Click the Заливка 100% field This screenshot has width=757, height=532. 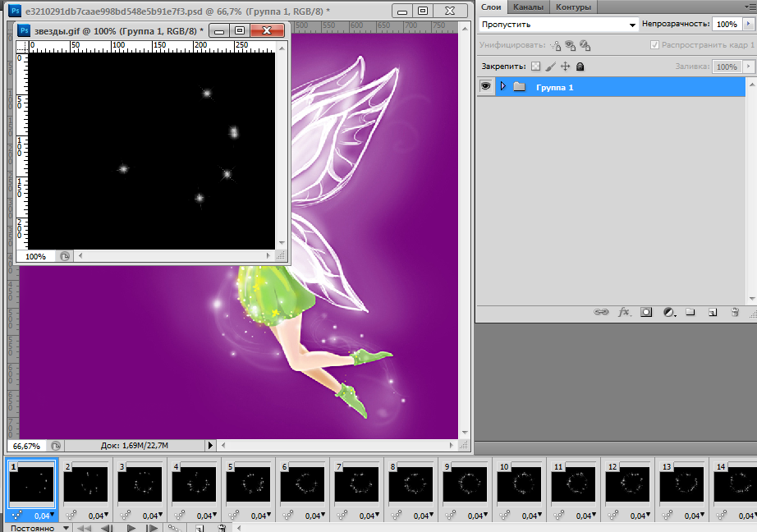tap(727, 66)
